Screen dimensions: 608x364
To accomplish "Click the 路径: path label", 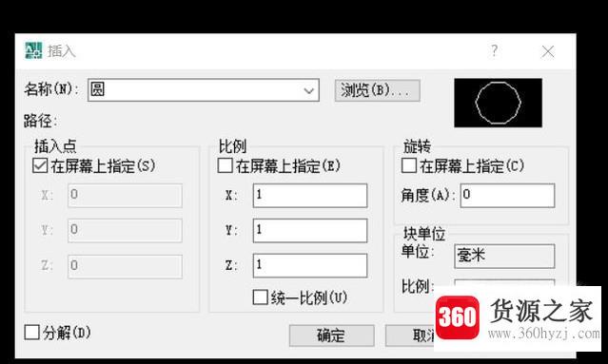I will pos(40,122).
